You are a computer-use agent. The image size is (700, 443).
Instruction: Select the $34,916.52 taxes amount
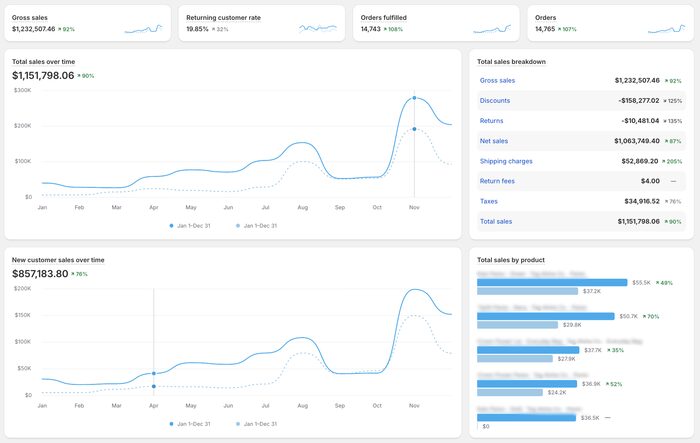(x=642, y=201)
